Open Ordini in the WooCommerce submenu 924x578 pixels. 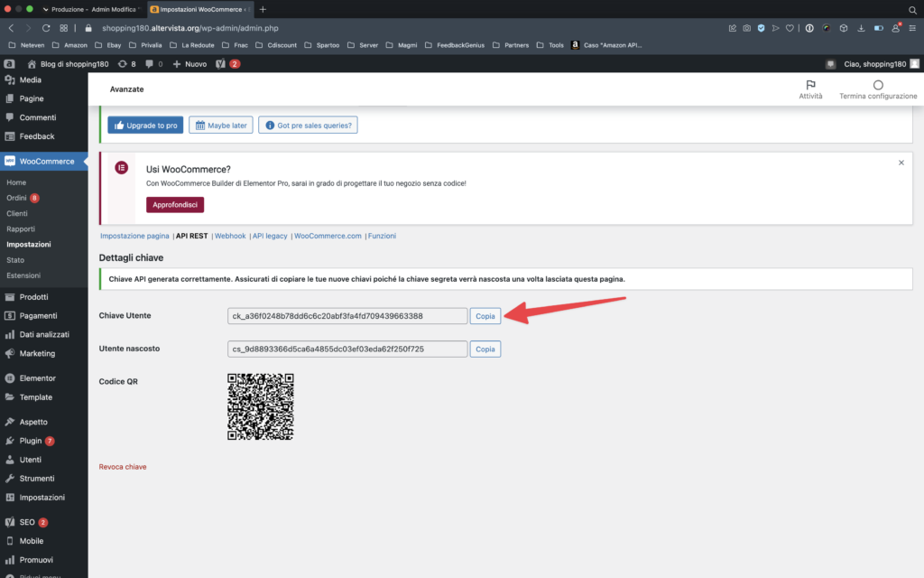click(18, 198)
